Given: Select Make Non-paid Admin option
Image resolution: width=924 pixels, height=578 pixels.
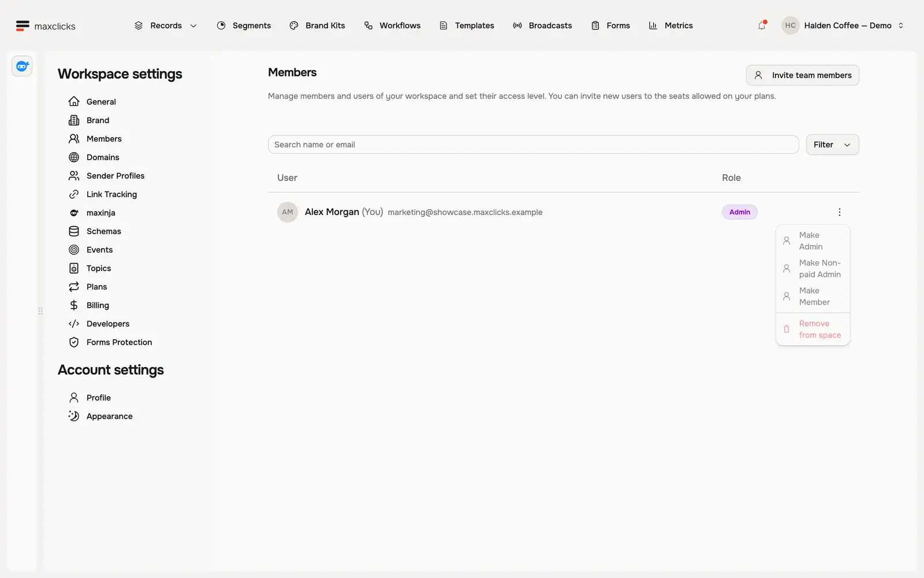Looking at the screenshot, I should [813, 269].
